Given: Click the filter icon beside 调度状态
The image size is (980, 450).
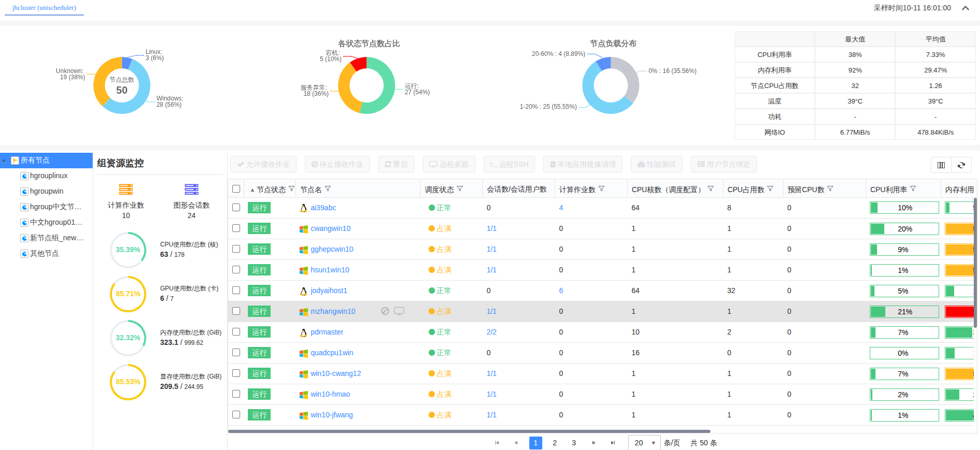Looking at the screenshot, I should point(460,189).
